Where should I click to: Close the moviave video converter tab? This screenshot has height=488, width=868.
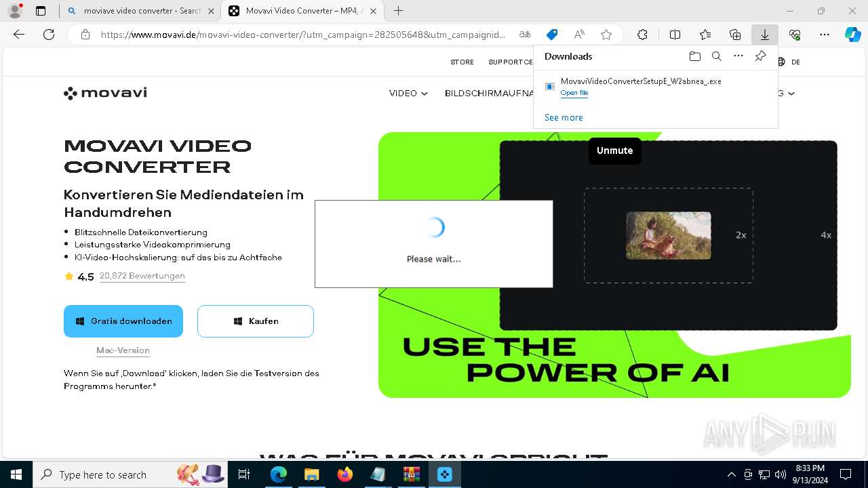pos(211,11)
